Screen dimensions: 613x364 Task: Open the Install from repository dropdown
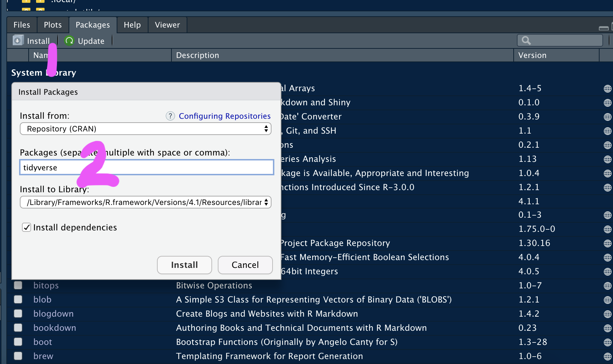145,129
